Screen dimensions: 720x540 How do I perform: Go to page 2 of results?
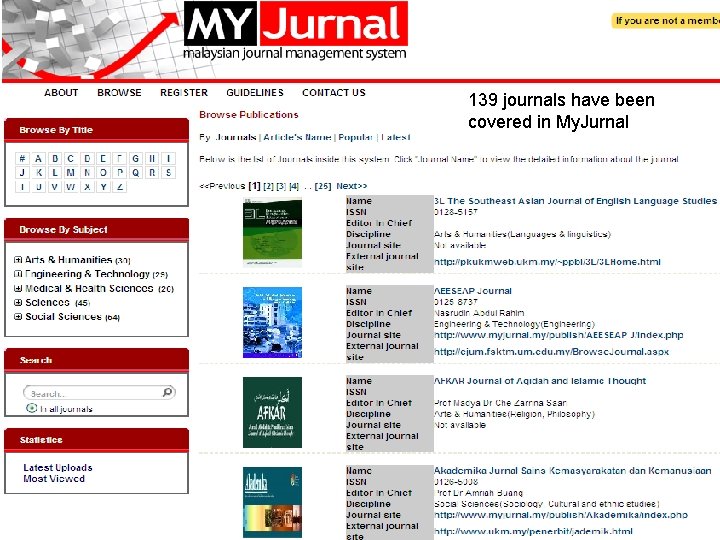(269, 186)
